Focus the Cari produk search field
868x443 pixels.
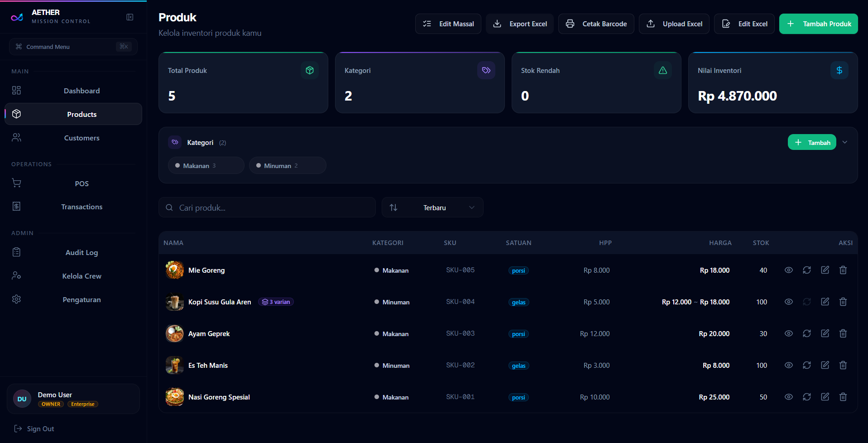267,207
